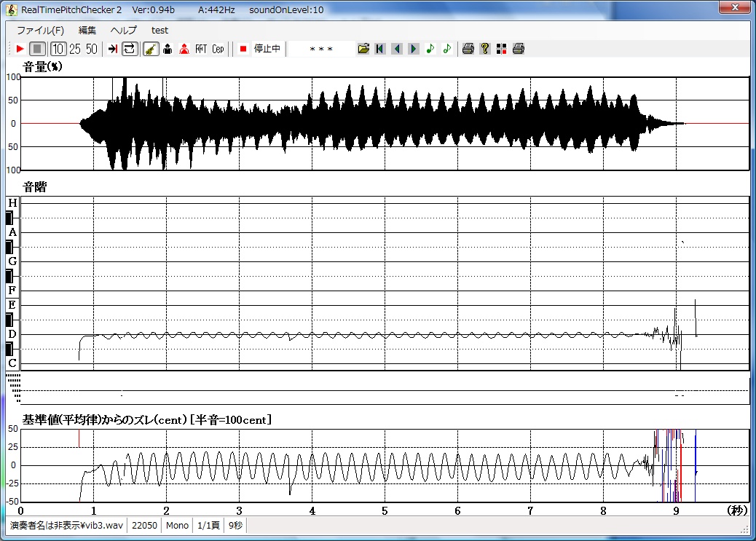Jump to the first page icon
Viewport: 756px width, 541px height.
(x=380, y=49)
